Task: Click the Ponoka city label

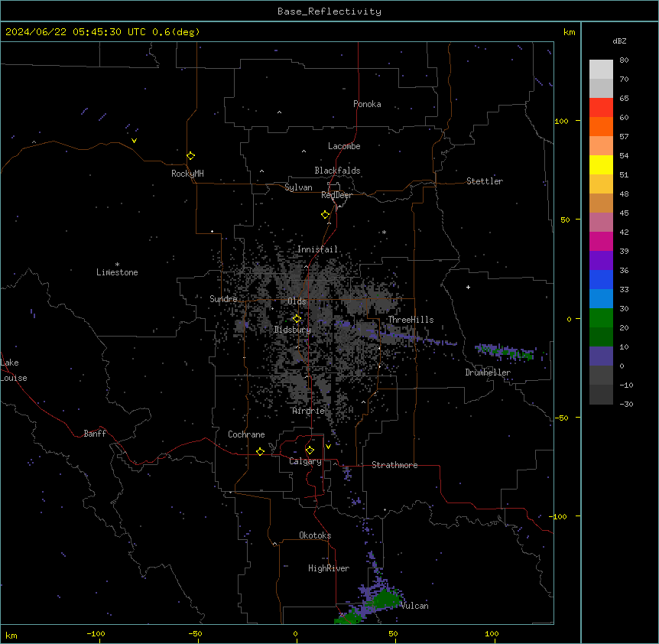Action: click(367, 104)
